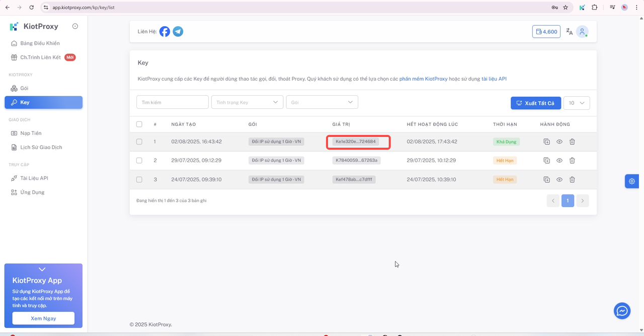
Task: Open the language switcher icon
Action: 569,31
